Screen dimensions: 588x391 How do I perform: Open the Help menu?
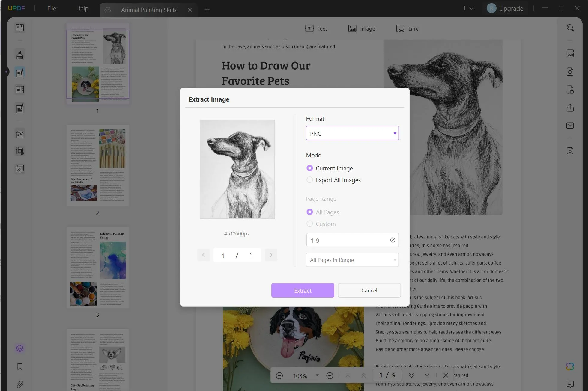click(82, 8)
